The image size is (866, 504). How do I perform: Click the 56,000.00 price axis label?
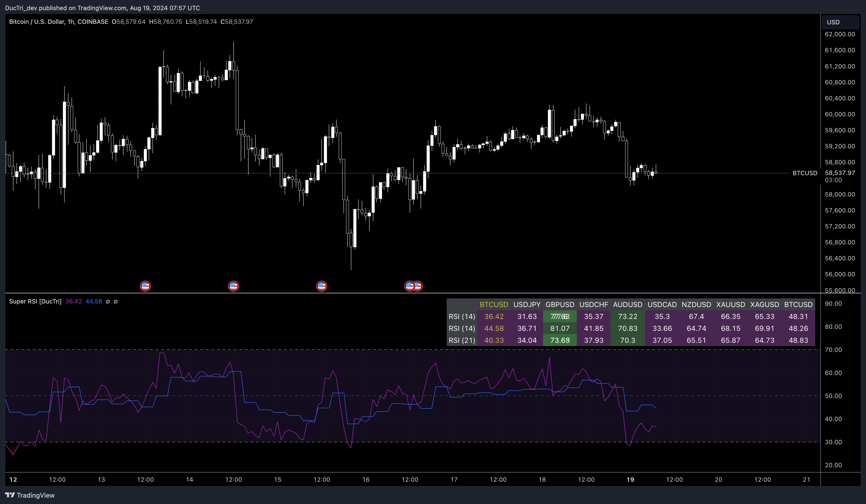(x=840, y=274)
